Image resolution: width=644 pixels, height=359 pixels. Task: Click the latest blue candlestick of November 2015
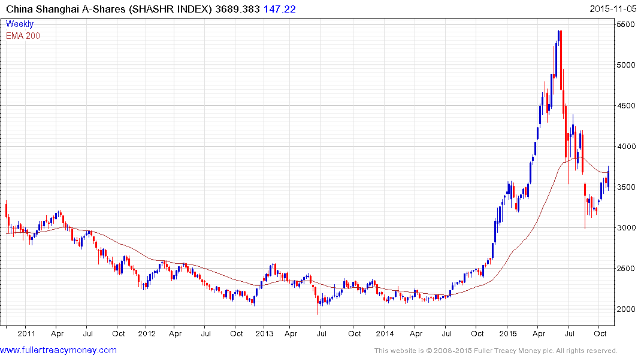[x=608, y=179]
